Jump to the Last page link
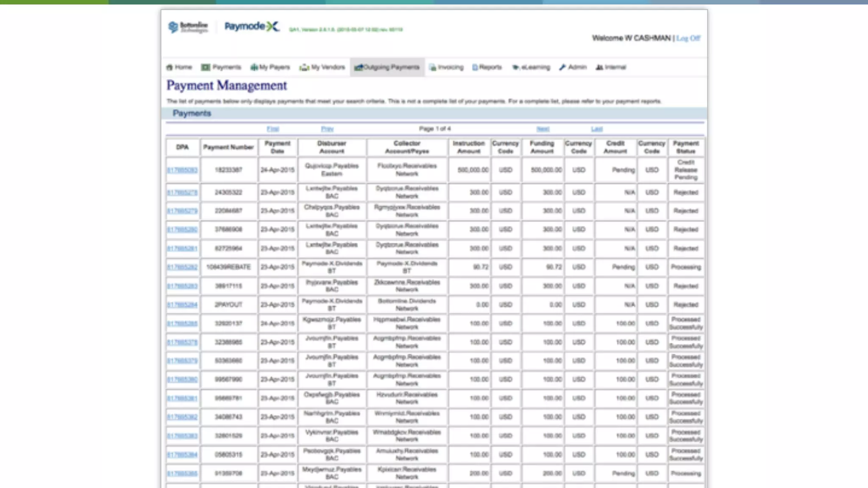 tap(597, 129)
